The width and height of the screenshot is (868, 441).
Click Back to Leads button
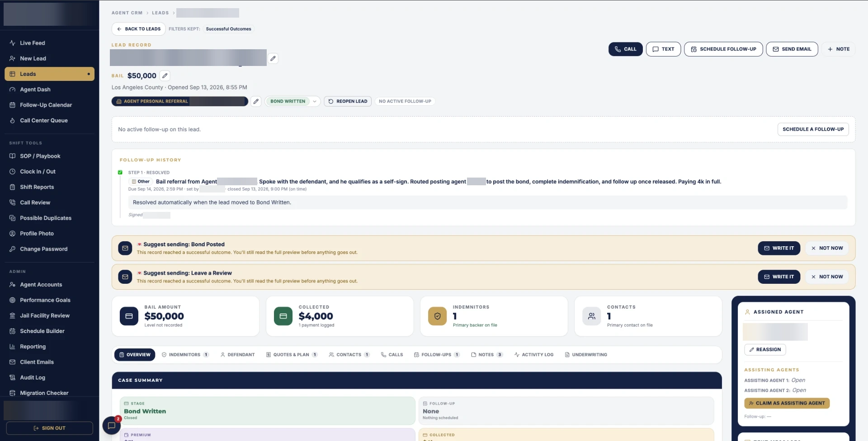coord(138,29)
